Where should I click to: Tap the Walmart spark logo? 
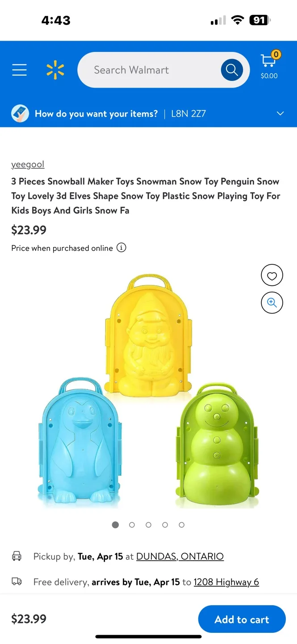[55, 70]
